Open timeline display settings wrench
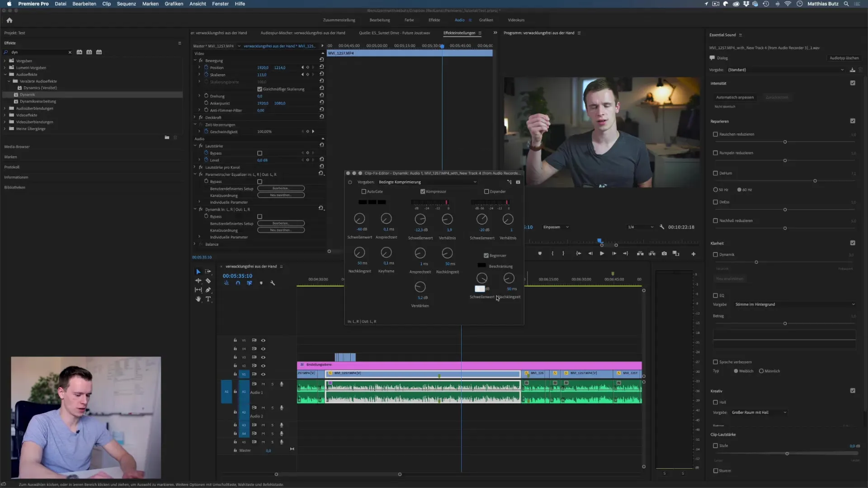This screenshot has width=868, height=488. (x=273, y=283)
